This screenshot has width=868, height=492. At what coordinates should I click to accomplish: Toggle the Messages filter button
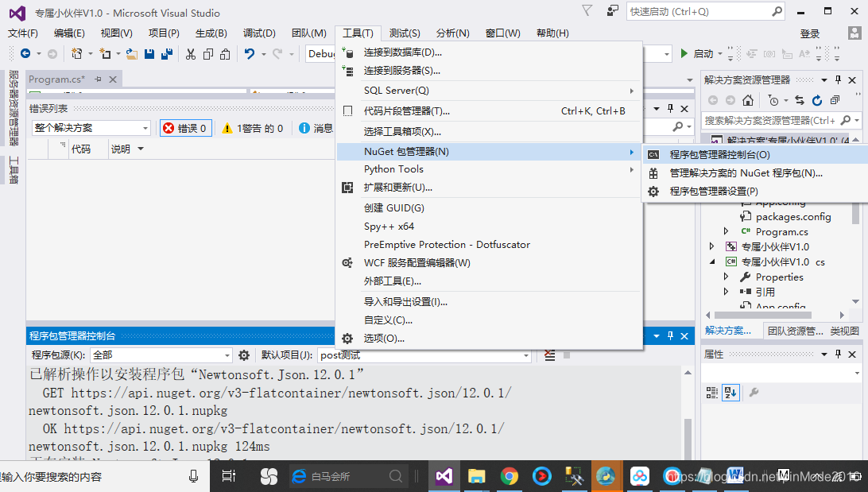click(x=316, y=129)
